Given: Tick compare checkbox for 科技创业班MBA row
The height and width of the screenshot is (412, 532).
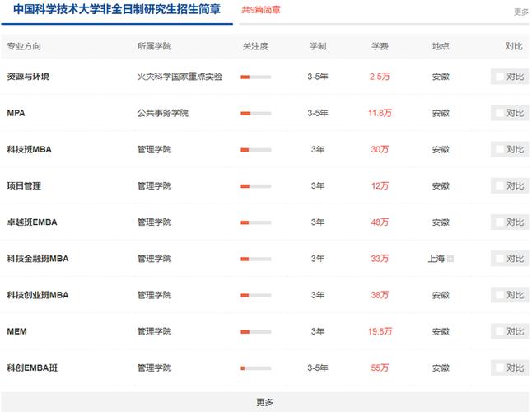Looking at the screenshot, I should point(499,295).
